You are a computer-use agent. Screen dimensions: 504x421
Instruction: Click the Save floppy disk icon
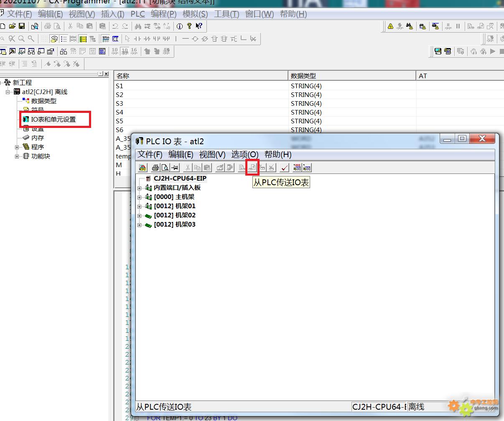(x=22, y=26)
